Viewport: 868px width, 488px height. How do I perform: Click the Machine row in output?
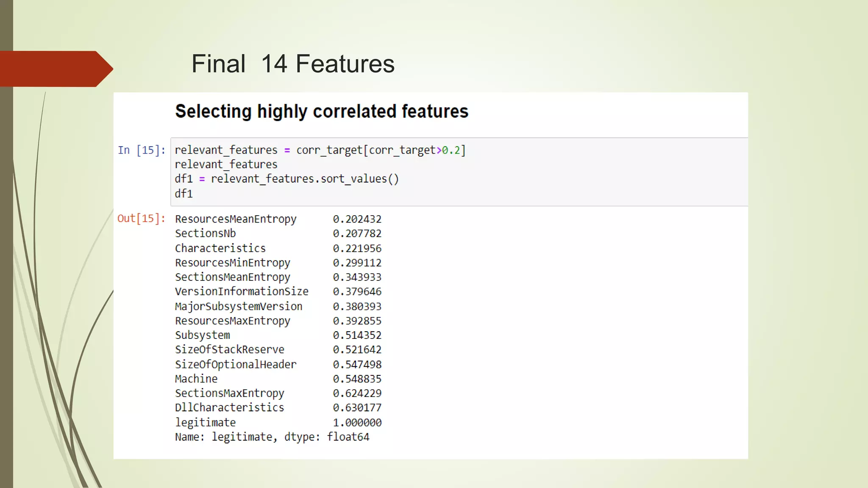[x=196, y=379]
